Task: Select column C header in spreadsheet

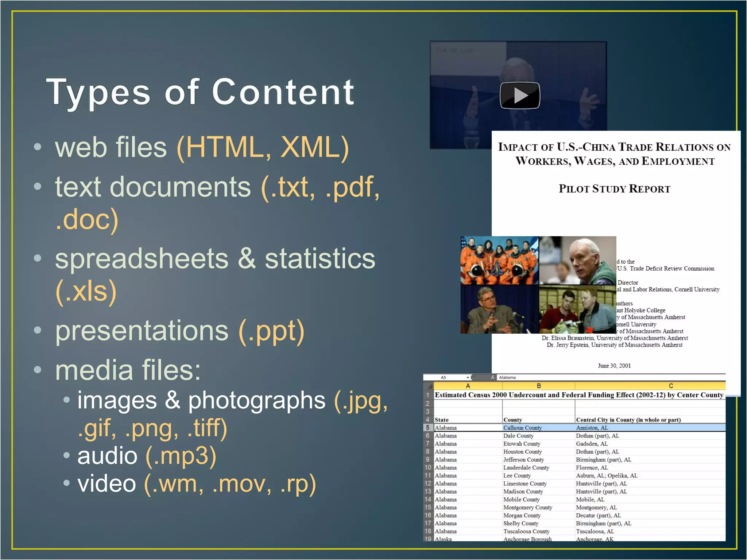Action: point(650,386)
